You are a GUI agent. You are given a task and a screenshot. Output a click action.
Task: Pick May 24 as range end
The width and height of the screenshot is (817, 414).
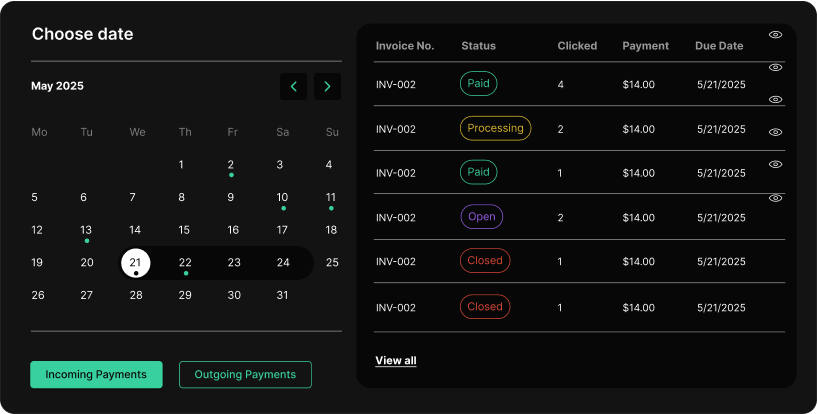(283, 263)
